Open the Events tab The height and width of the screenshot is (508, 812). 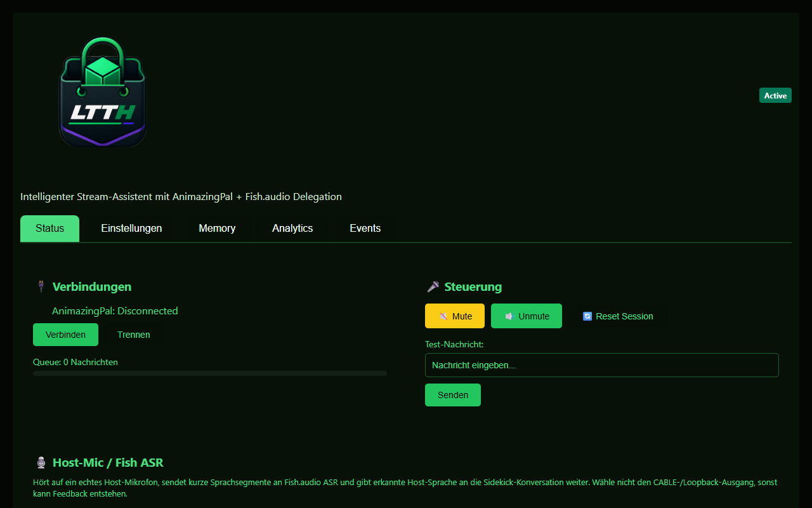pyautogui.click(x=365, y=229)
